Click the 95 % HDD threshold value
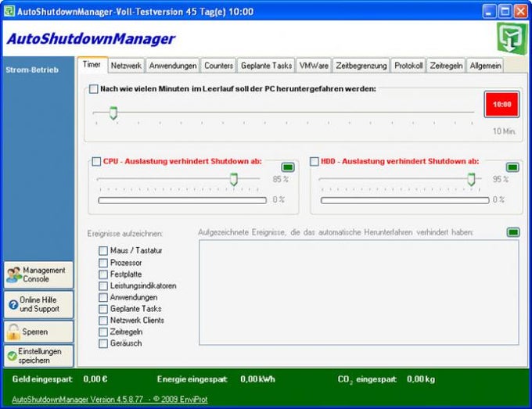 [x=501, y=179]
